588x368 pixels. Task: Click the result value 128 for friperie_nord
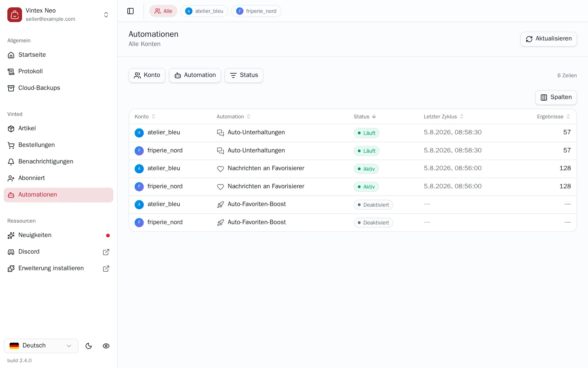(565, 186)
